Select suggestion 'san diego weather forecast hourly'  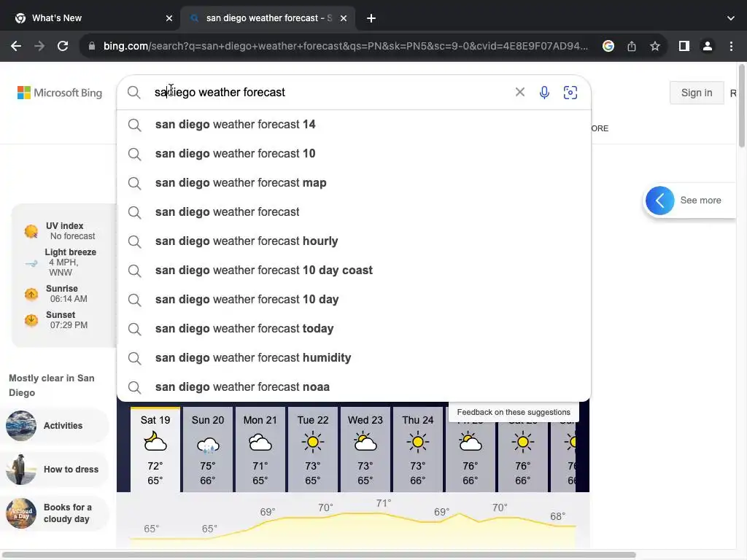pos(354,241)
